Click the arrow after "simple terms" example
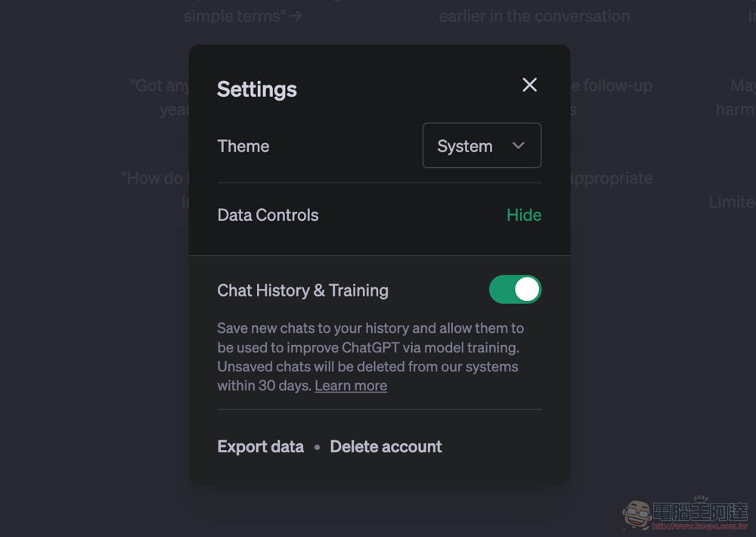Image resolution: width=756 pixels, height=537 pixels. coord(296,16)
